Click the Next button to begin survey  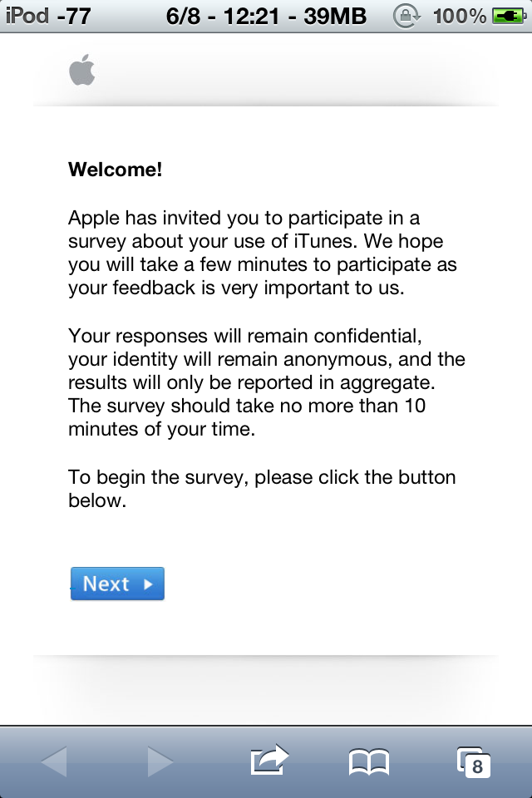coord(117,584)
